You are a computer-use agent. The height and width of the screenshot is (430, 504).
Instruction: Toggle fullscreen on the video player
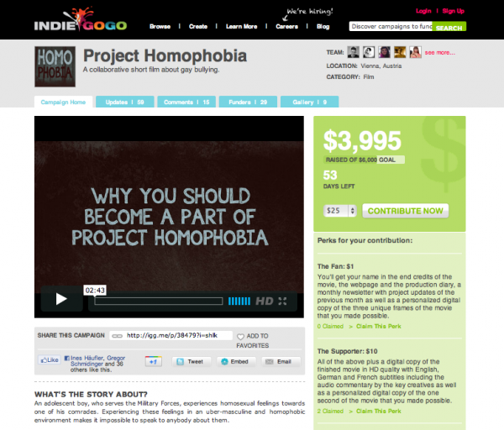[282, 302]
